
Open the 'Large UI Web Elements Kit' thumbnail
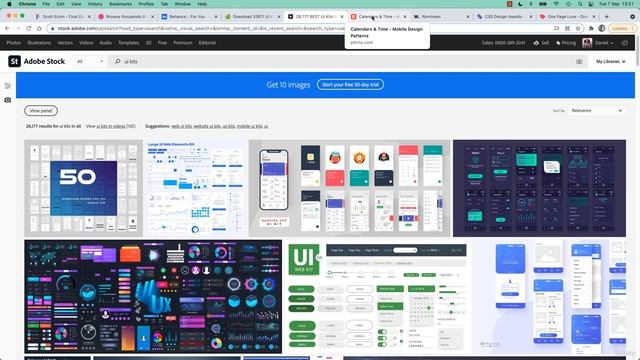[x=196, y=188]
